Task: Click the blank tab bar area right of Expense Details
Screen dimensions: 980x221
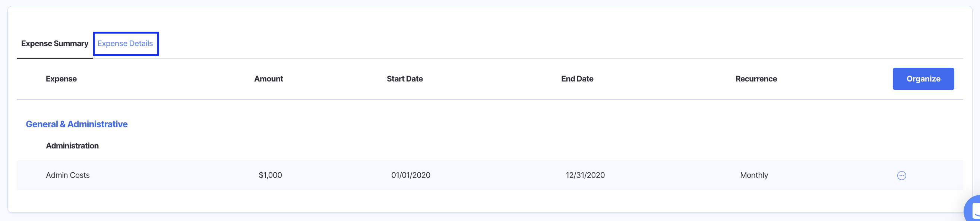Action: coord(532,44)
